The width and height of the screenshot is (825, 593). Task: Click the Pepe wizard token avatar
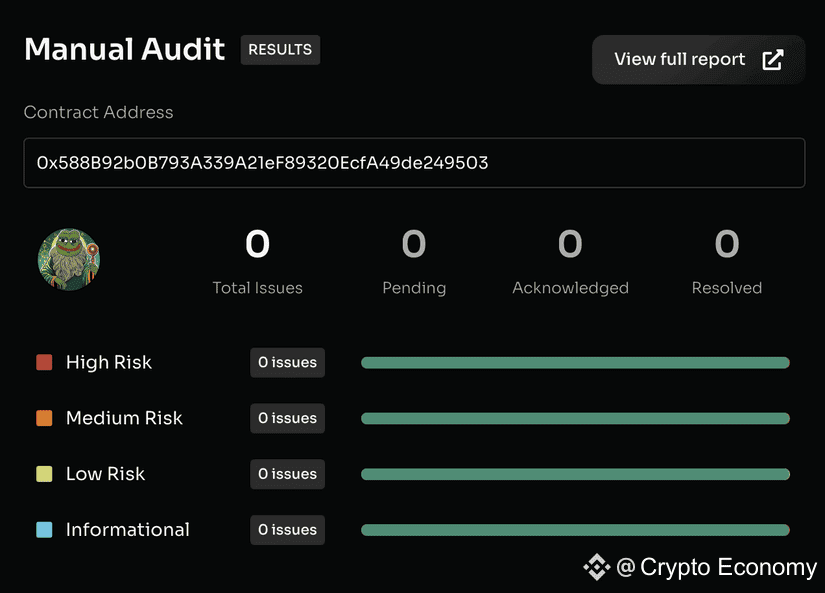[x=68, y=259]
